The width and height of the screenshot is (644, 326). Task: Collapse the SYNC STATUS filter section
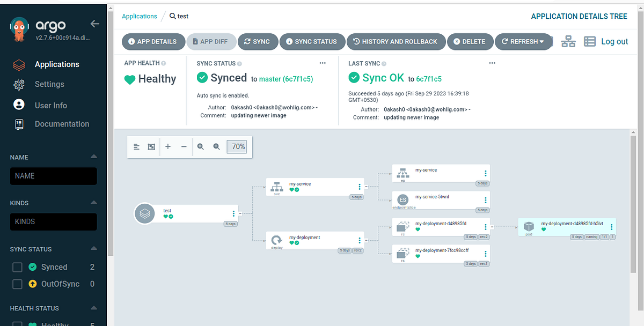click(94, 249)
